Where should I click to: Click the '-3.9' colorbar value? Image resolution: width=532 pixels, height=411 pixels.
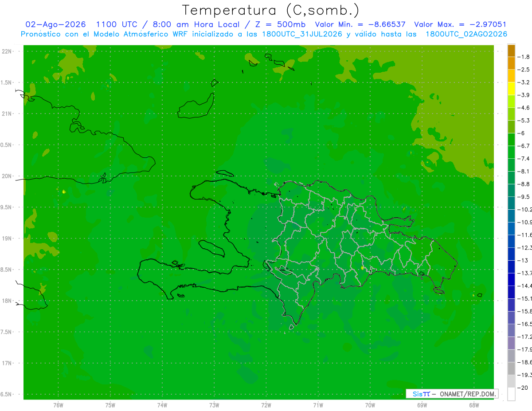524,95
